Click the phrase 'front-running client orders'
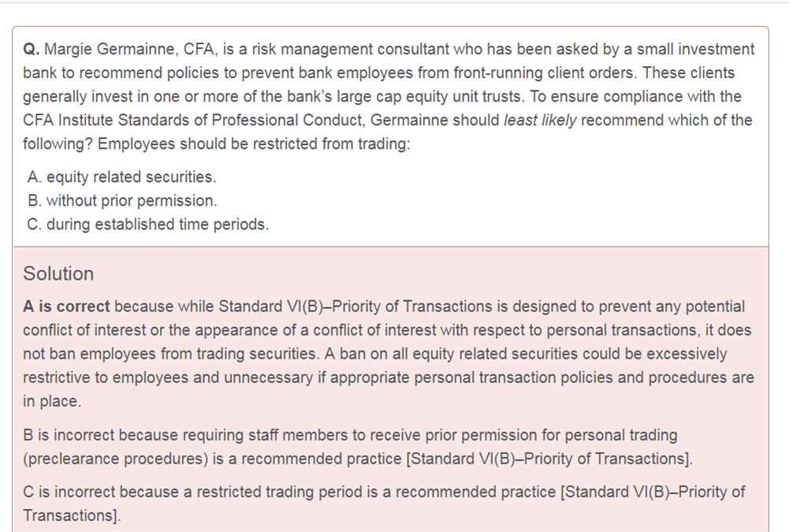This screenshot has height=532, width=789. point(545,73)
